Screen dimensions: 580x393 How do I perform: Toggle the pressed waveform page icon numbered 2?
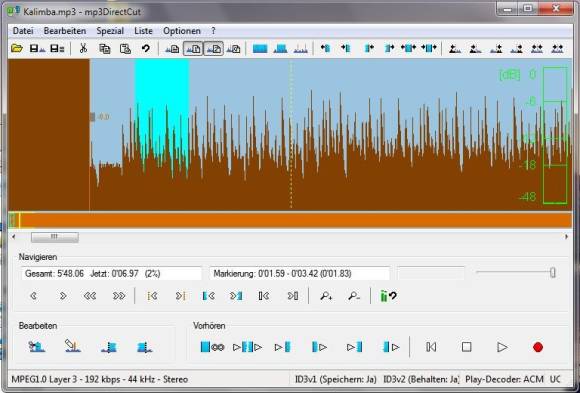coord(214,48)
